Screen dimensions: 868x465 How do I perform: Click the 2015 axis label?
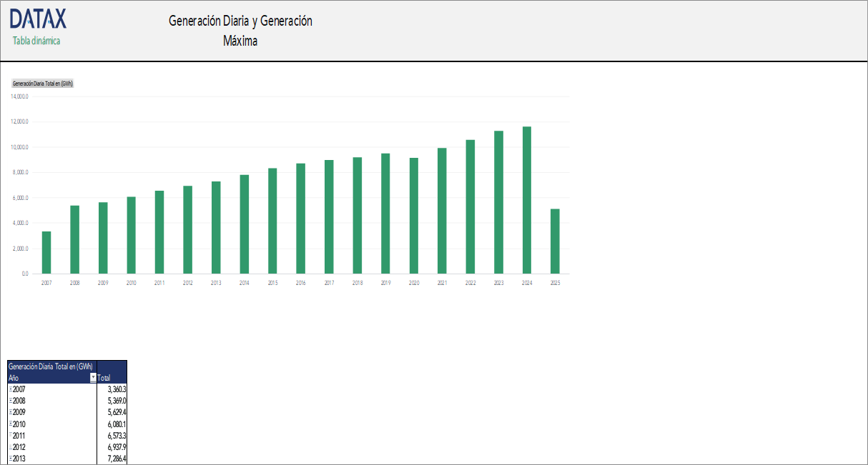tap(272, 284)
